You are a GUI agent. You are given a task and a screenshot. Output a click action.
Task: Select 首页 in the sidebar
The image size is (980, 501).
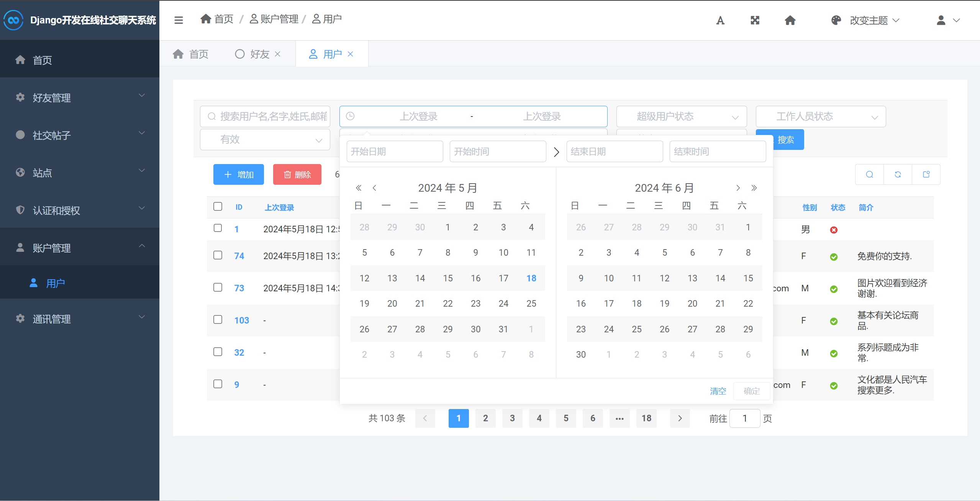80,60
